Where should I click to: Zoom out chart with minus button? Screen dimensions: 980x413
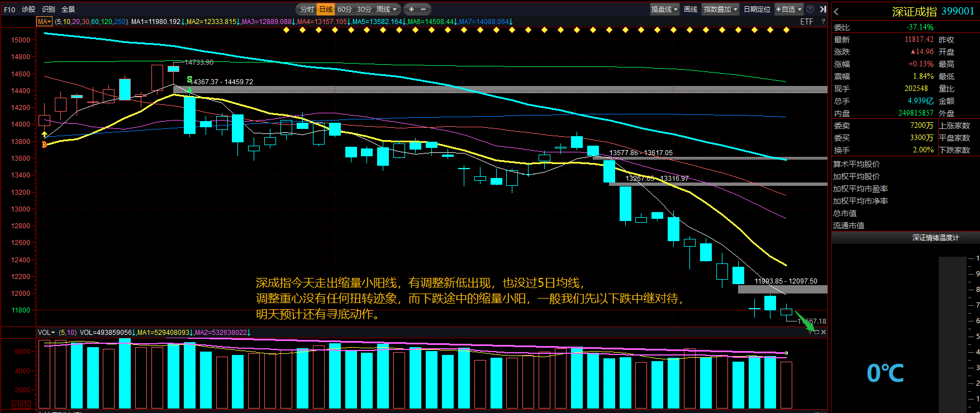point(423,9)
